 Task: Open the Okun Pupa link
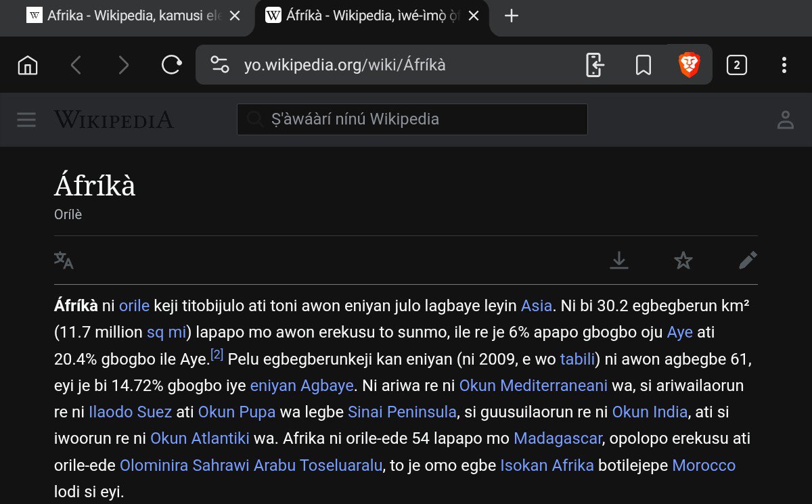(237, 412)
